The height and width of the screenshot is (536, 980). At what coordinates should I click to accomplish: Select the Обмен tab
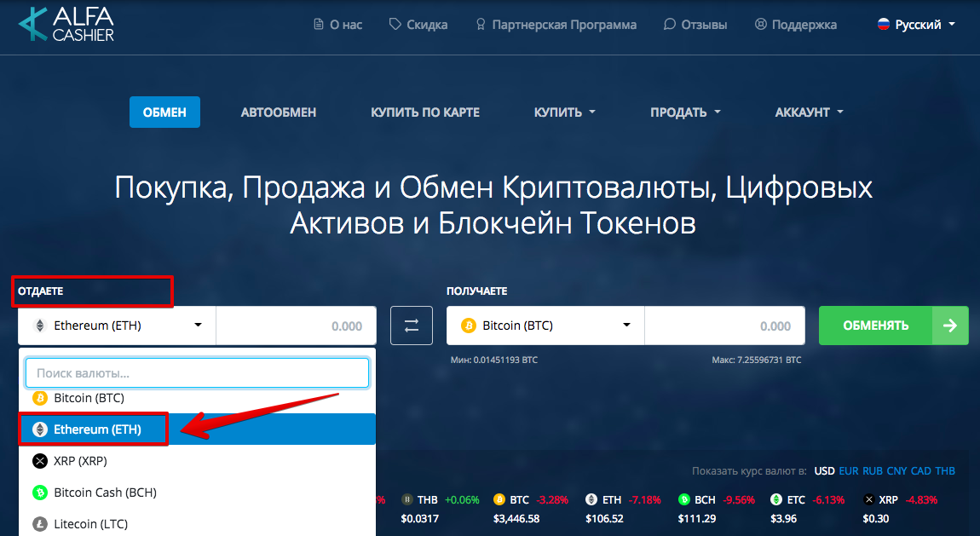(164, 112)
